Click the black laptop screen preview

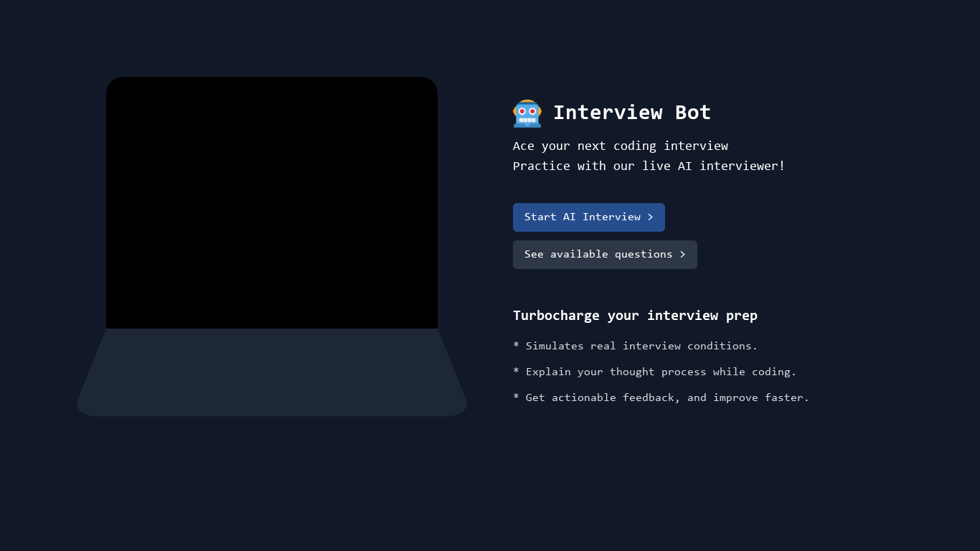click(x=272, y=202)
